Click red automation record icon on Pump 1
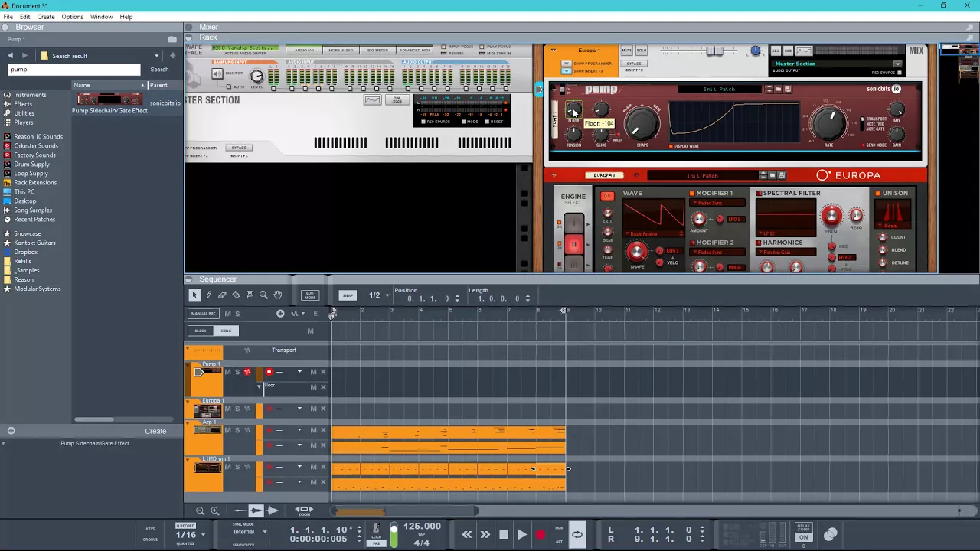 [247, 372]
